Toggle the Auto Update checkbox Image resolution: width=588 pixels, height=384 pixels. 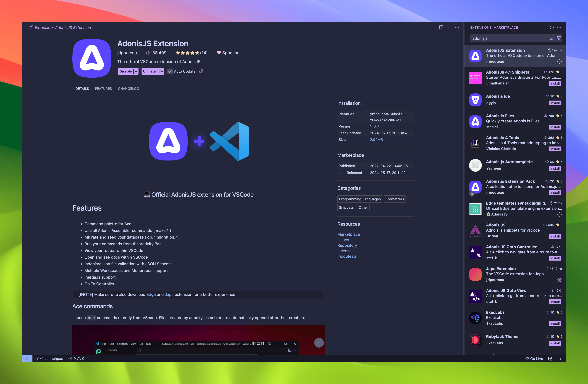click(170, 71)
